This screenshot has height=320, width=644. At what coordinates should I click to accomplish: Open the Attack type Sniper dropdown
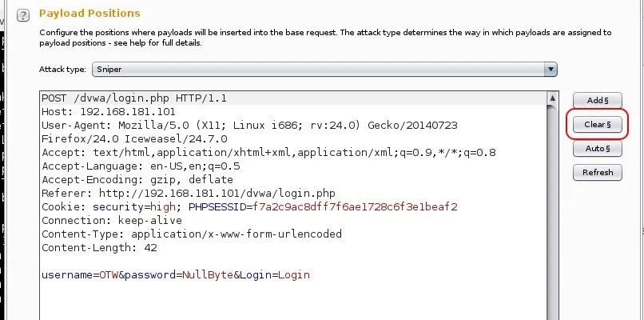point(324,69)
